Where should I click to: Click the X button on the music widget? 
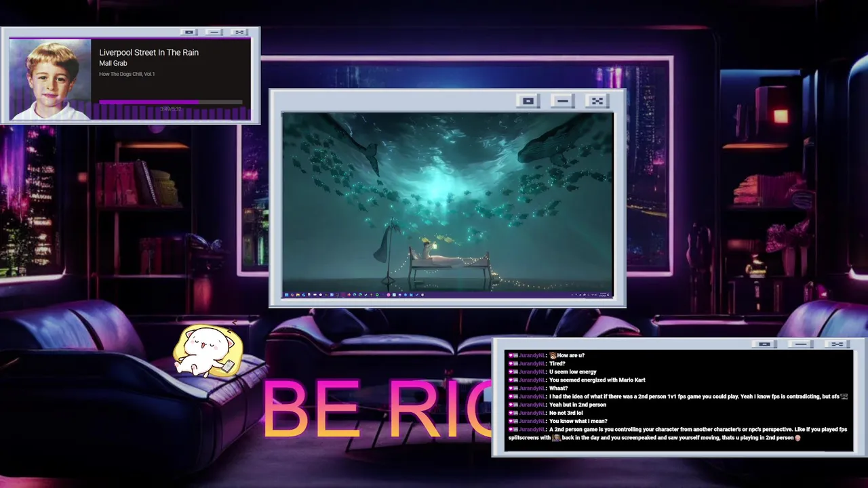tap(239, 32)
